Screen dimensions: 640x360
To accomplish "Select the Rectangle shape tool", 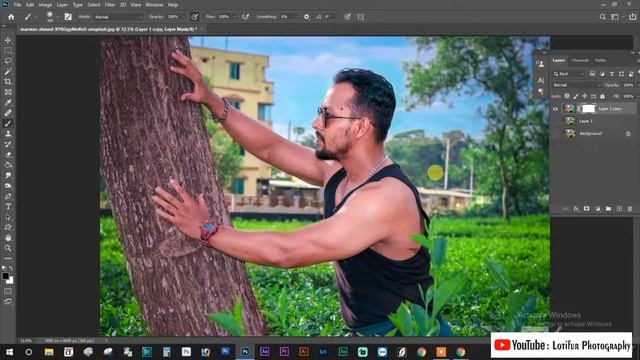I will 8,227.
